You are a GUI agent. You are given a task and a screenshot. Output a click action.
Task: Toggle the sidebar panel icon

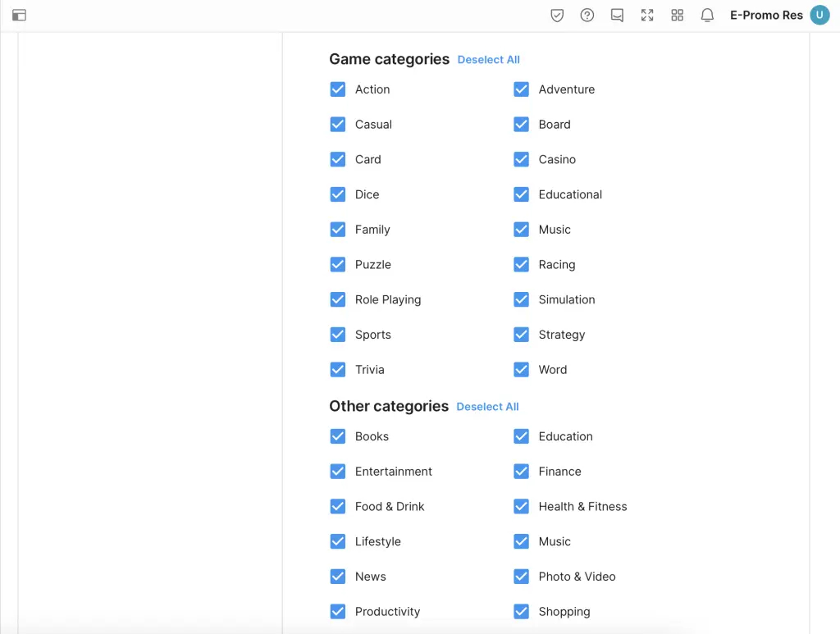click(x=20, y=15)
